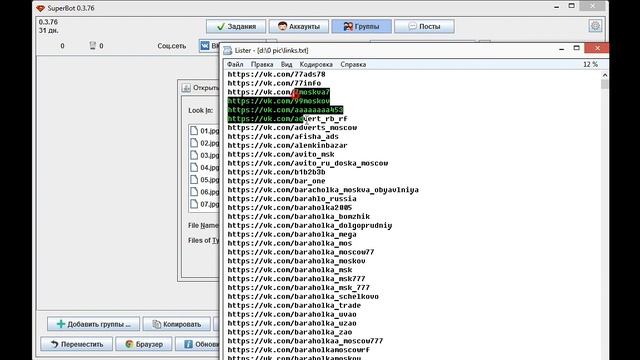This screenshot has width=640, height=360.
Task: Click the line https://vk.com/77info
Action: 274,83
